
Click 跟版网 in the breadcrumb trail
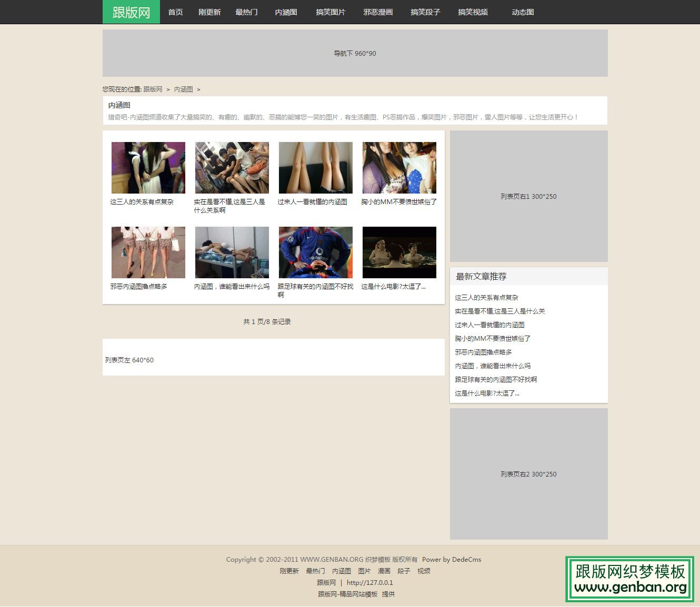[153, 89]
